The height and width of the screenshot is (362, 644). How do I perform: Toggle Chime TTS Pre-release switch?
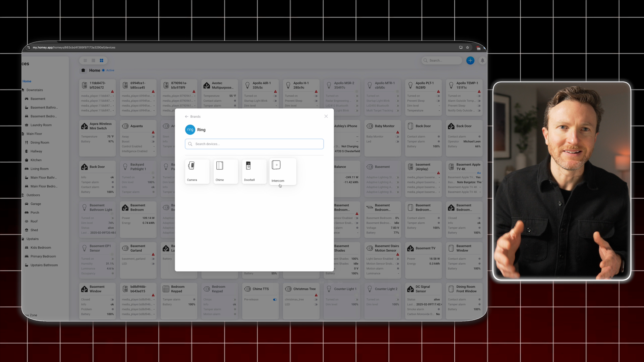point(275,300)
